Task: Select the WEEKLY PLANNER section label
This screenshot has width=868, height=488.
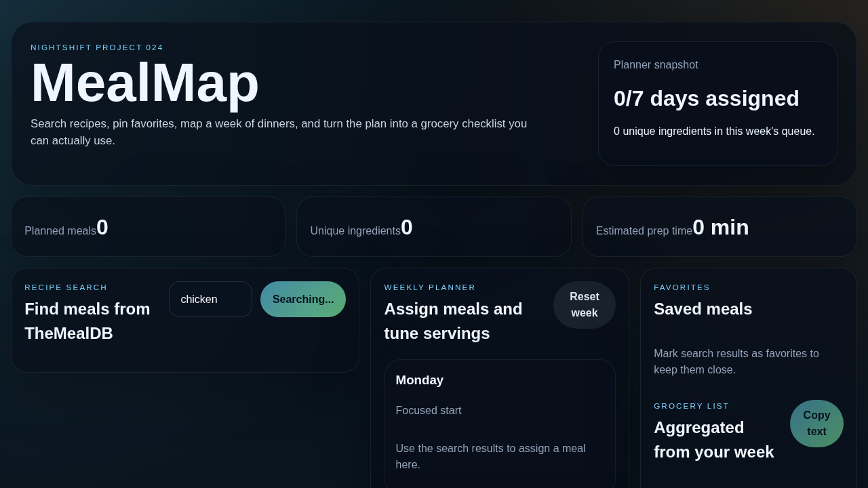Action: pyautogui.click(x=430, y=287)
